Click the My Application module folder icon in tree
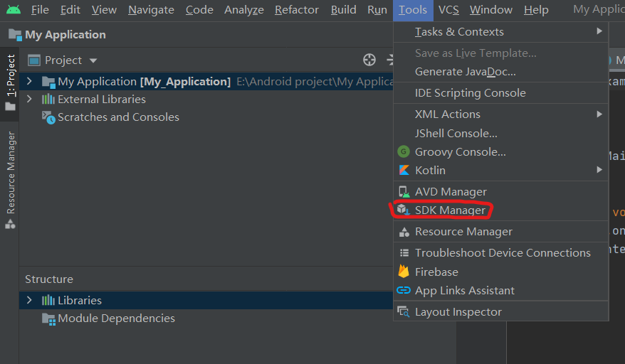 (48, 82)
